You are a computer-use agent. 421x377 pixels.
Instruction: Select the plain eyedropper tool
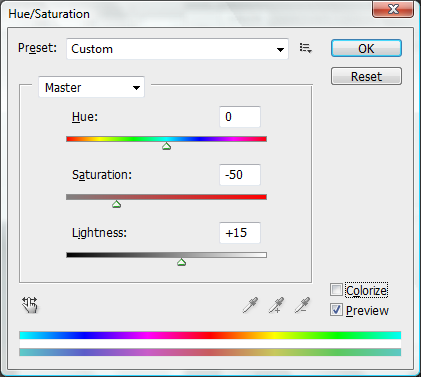[x=250, y=305]
